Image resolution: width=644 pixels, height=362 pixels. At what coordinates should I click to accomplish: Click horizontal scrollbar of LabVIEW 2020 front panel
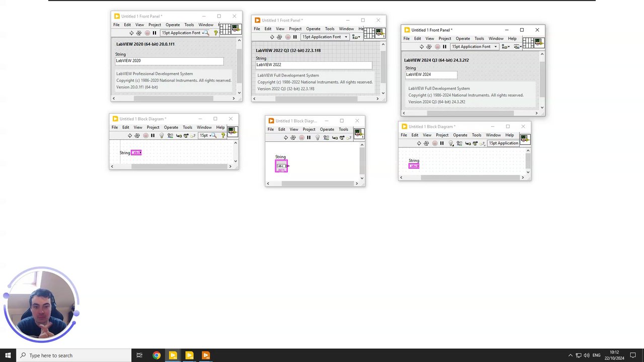tap(174, 98)
